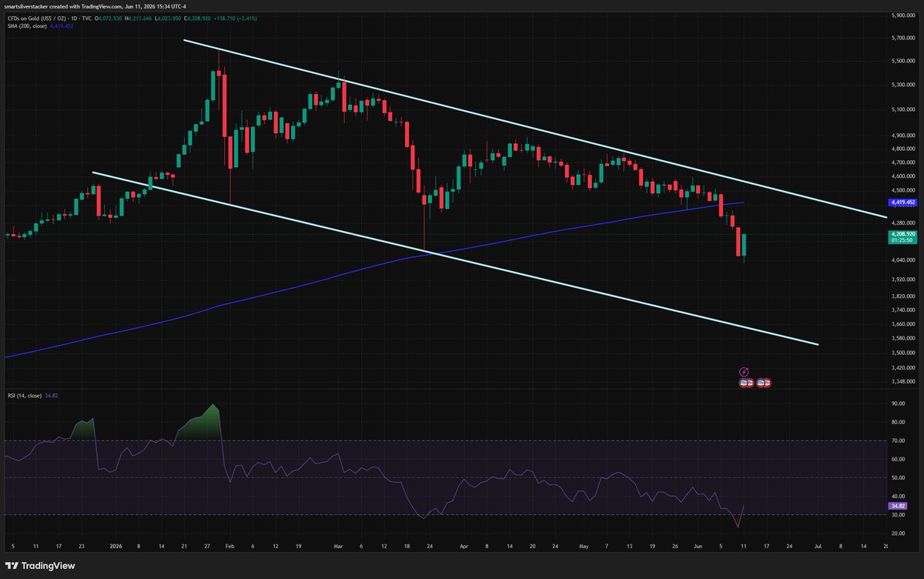Screen dimensions: 924x579
Task: Click the 4,800.000 price axis label
Action: click(x=902, y=149)
